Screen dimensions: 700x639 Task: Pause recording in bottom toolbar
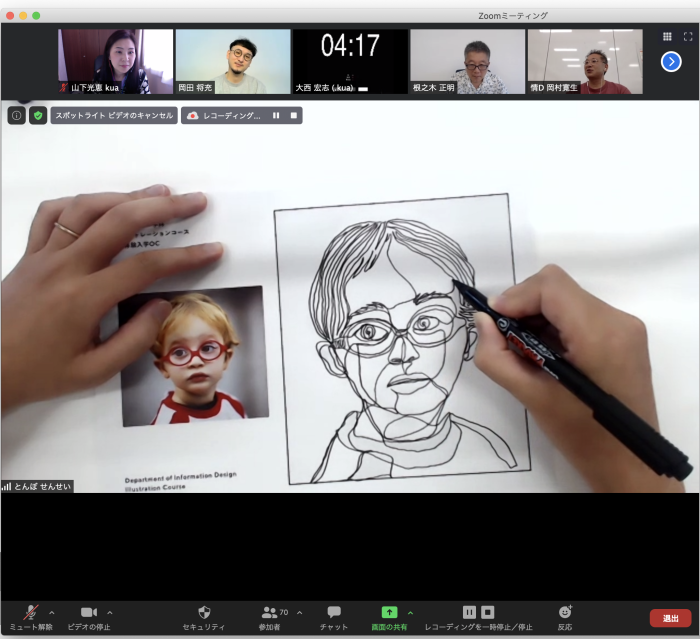[x=469, y=612]
